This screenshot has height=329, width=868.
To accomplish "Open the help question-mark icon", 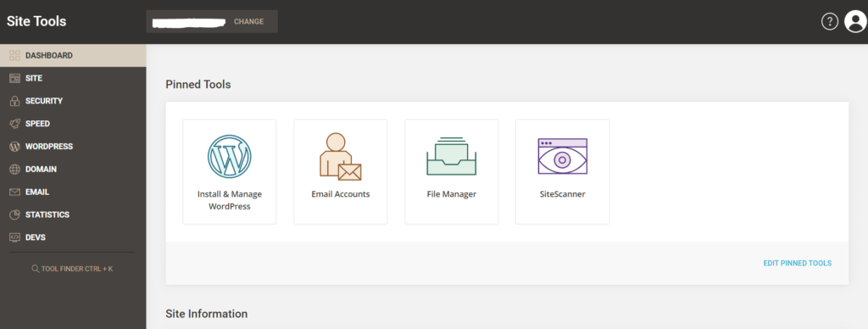I will click(x=829, y=21).
